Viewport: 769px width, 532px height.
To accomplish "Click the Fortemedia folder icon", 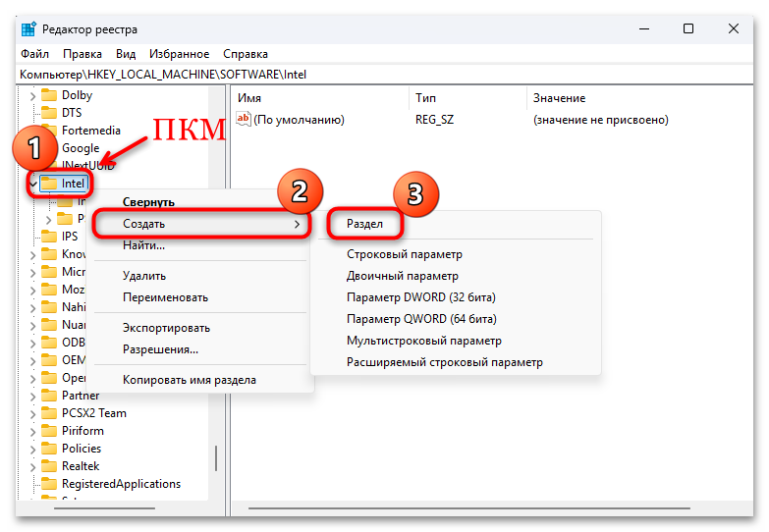I will click(49, 131).
